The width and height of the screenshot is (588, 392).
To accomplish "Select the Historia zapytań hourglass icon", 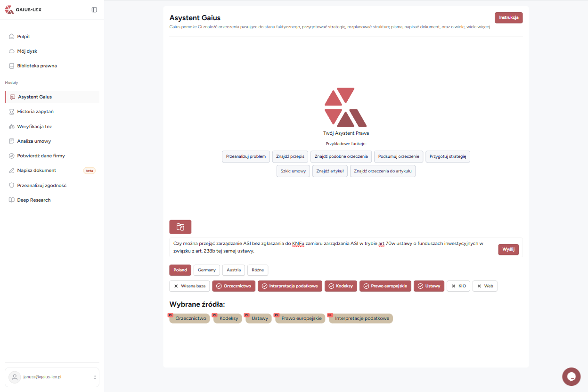I will [x=11, y=112].
